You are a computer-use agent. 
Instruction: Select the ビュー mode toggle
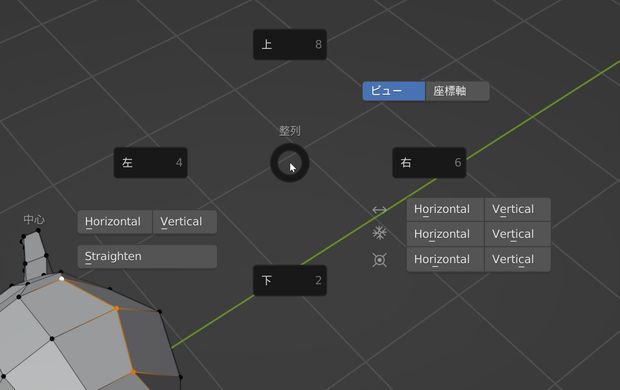(394, 91)
